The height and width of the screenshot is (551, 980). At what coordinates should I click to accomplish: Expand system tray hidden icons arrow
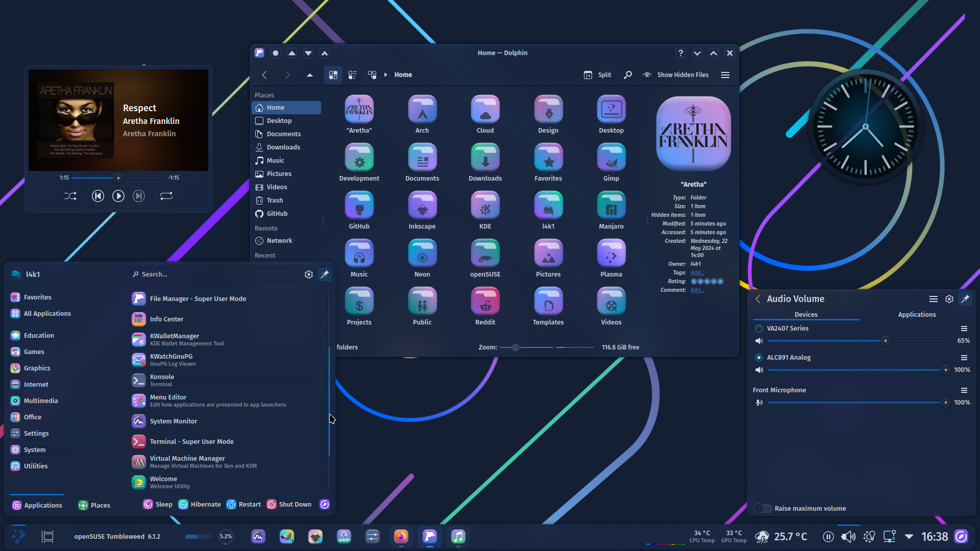tap(909, 537)
